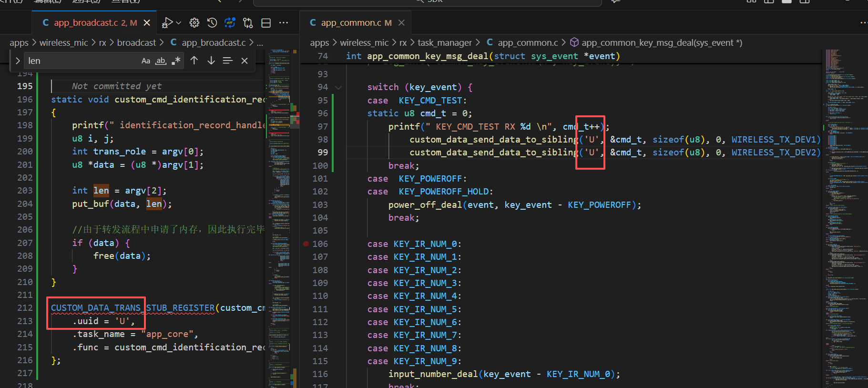The height and width of the screenshot is (388, 868).
Task: Collapse the switch block fold arrow
Action: tap(338, 87)
